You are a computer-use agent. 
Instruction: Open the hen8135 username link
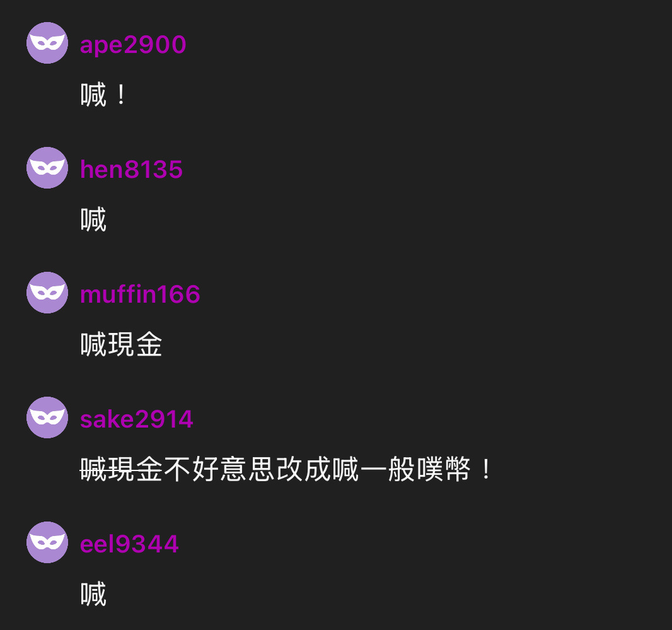click(x=131, y=169)
